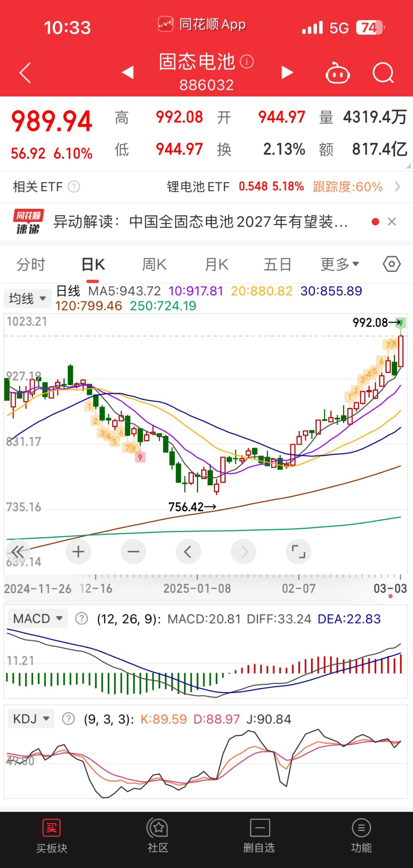Switch to the 分时 tab

click(31, 264)
